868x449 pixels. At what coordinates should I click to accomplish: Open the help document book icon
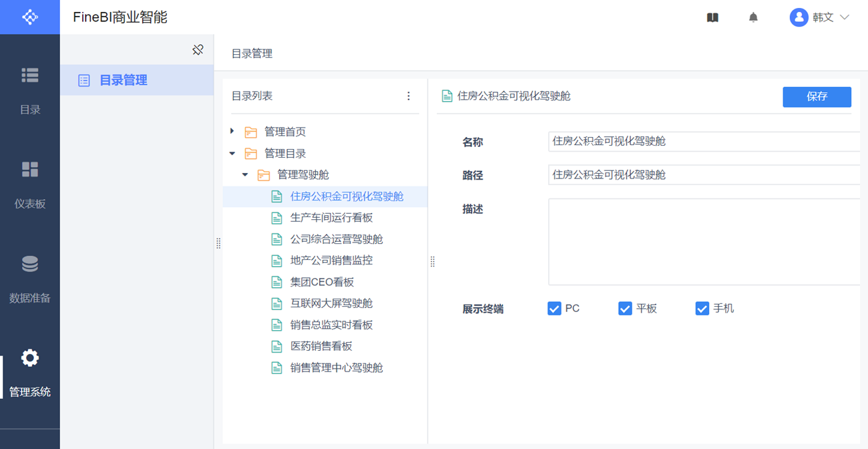click(712, 18)
